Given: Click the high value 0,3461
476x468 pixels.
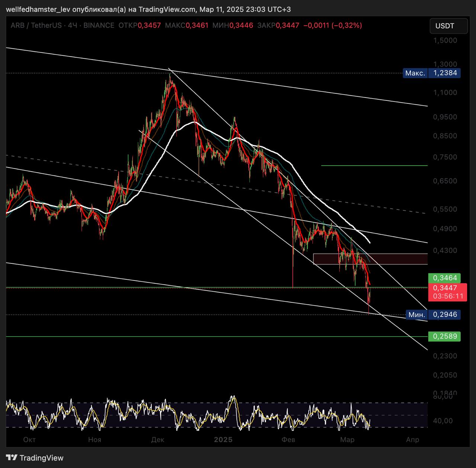Looking at the screenshot, I should [197, 25].
